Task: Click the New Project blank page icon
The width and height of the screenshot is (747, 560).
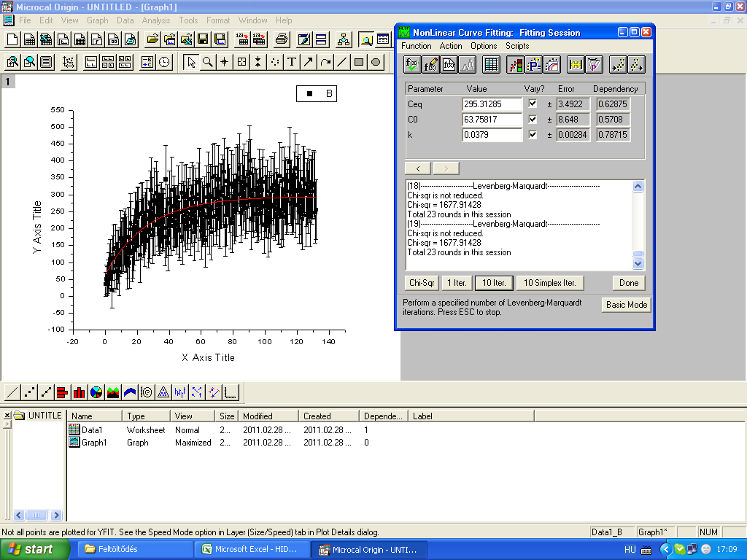Action: pos(12,39)
